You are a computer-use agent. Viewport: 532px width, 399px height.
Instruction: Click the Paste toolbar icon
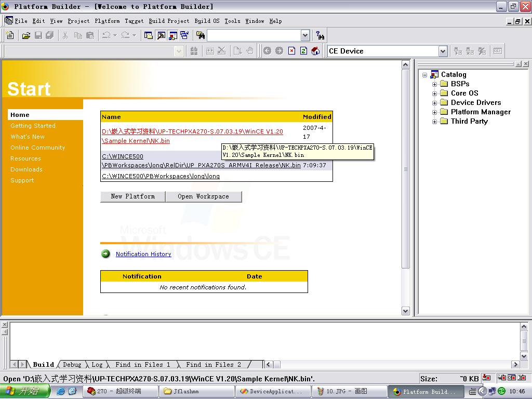pyautogui.click(x=90, y=35)
